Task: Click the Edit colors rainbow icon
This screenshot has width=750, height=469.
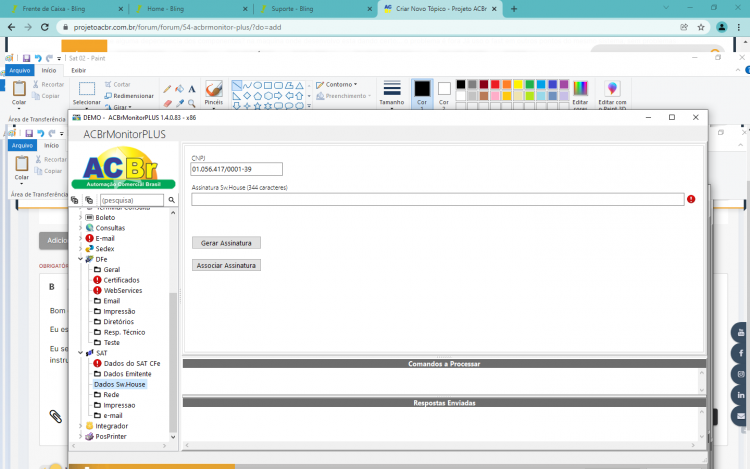Action: 580,88
